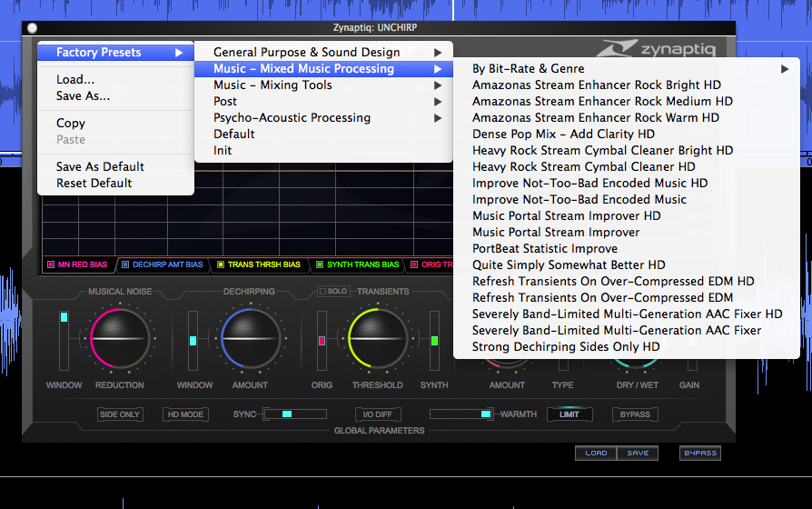The image size is (812, 509).
Task: Select the Default preset
Action: (323, 135)
